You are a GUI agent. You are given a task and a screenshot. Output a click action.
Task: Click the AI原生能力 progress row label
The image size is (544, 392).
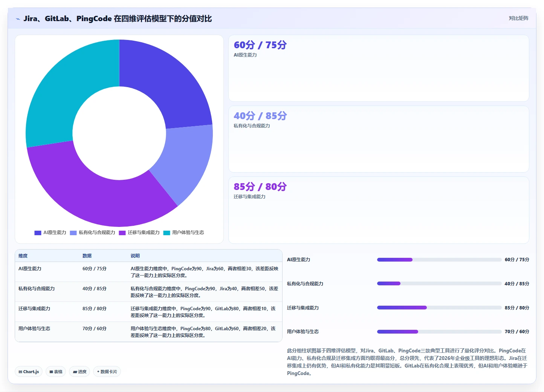point(298,260)
